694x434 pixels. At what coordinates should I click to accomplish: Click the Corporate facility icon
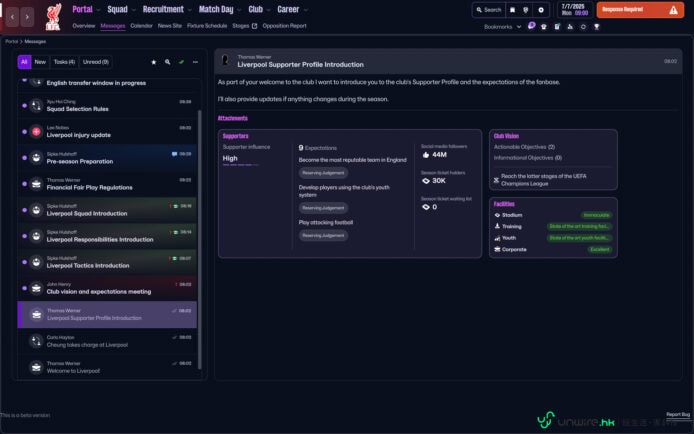(x=497, y=250)
